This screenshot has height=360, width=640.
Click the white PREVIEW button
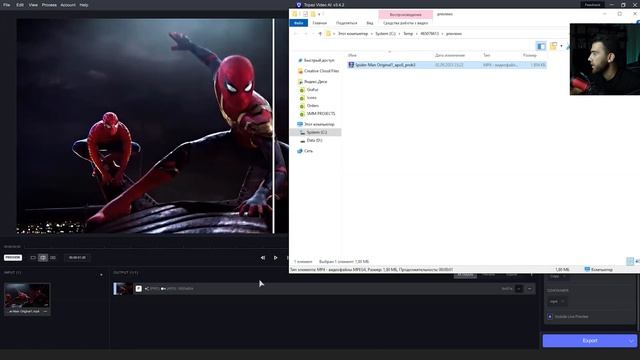pos(13,258)
